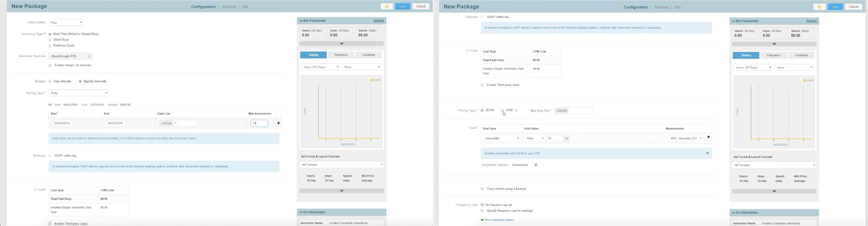
Task: Select Auto-allocate budget option
Action: tap(50, 81)
